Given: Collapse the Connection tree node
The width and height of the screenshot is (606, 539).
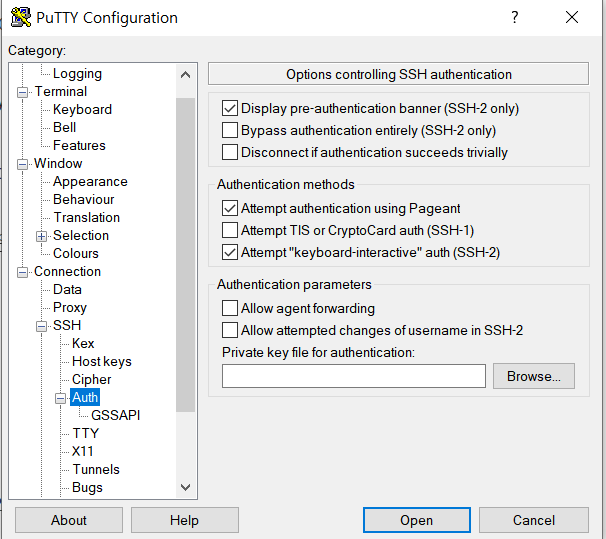Looking at the screenshot, I should pyautogui.click(x=22, y=272).
